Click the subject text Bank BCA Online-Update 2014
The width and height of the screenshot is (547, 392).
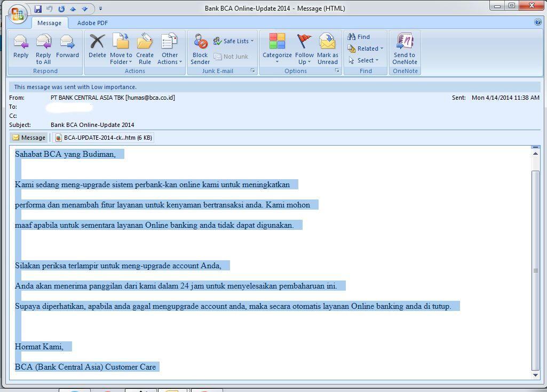point(92,125)
